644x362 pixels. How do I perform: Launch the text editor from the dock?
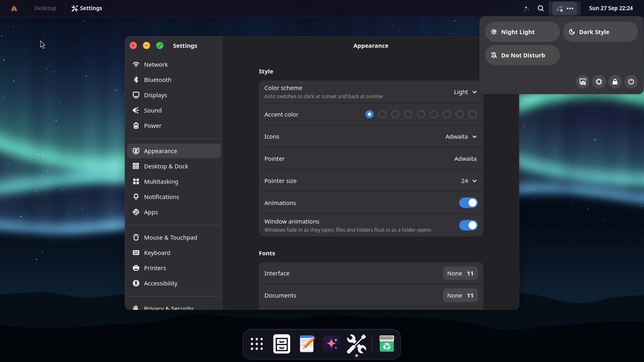coord(307,344)
